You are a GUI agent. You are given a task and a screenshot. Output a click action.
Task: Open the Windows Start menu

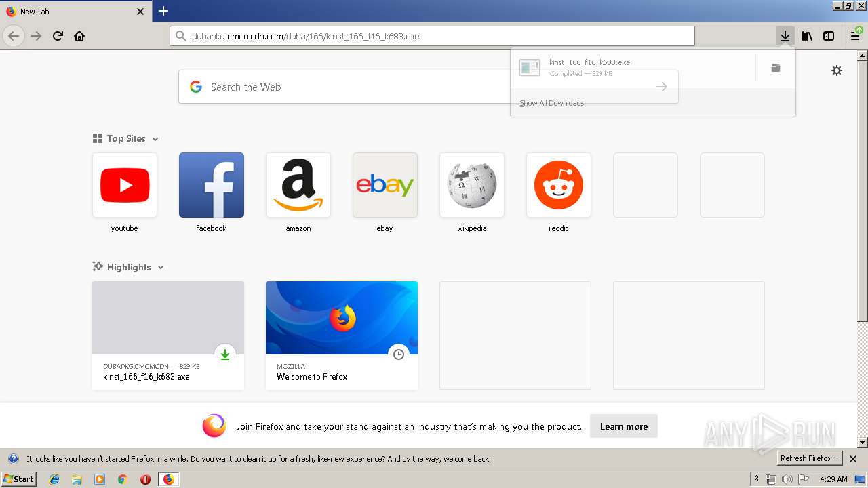tap(19, 479)
